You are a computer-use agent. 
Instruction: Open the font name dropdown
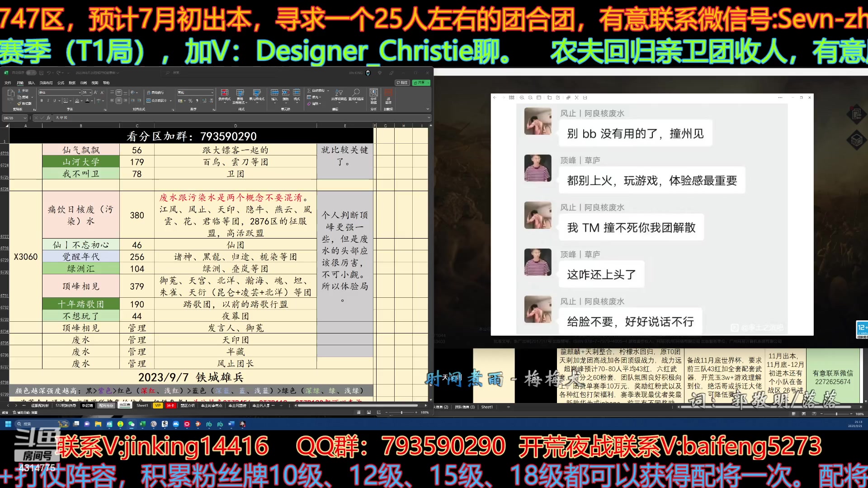coord(80,93)
